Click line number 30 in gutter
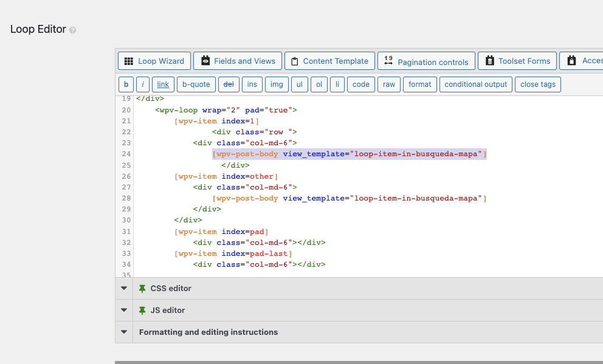Screen dimensions: 603x364 [x=126, y=220]
